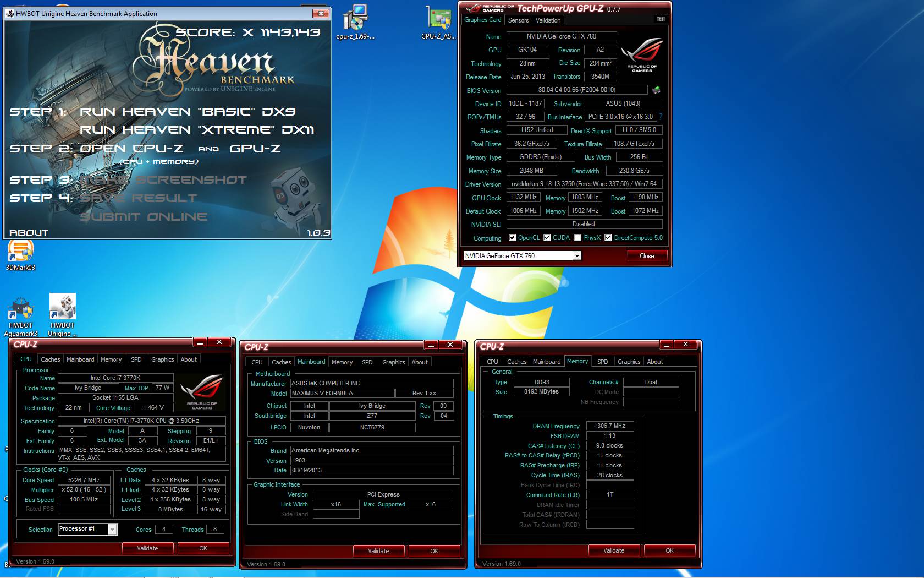Open Mainboard tab in left CPU-Z window
The height and width of the screenshot is (578, 924).
point(80,359)
